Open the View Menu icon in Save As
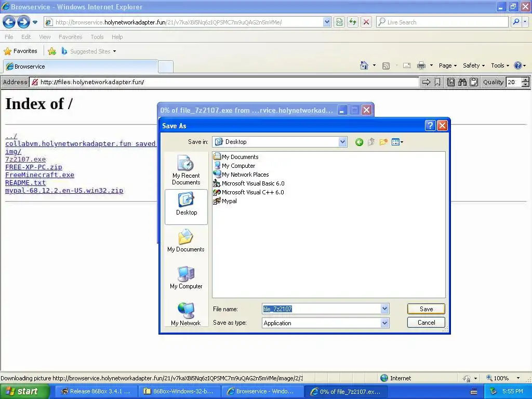Image resolution: width=532 pixels, height=399 pixels. click(x=397, y=142)
